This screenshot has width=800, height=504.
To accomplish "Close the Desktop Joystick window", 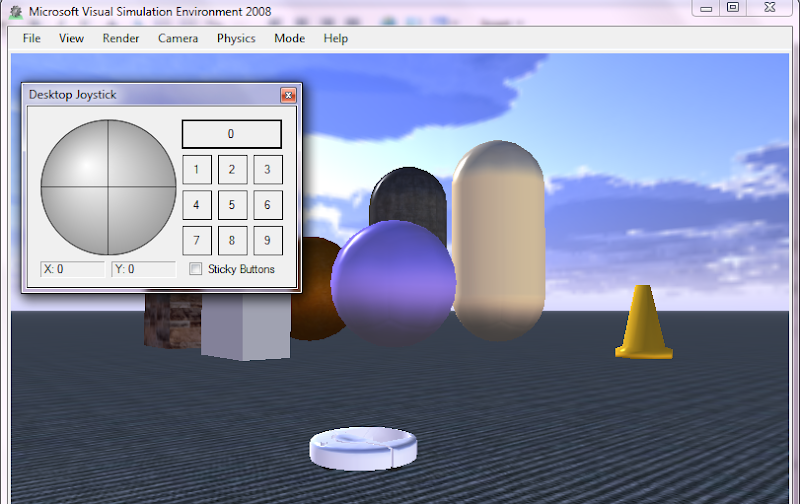I will (288, 95).
